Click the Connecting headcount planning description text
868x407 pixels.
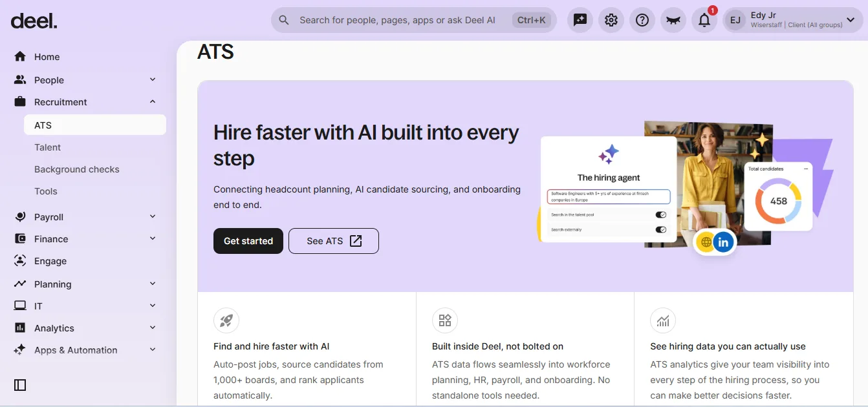click(367, 197)
